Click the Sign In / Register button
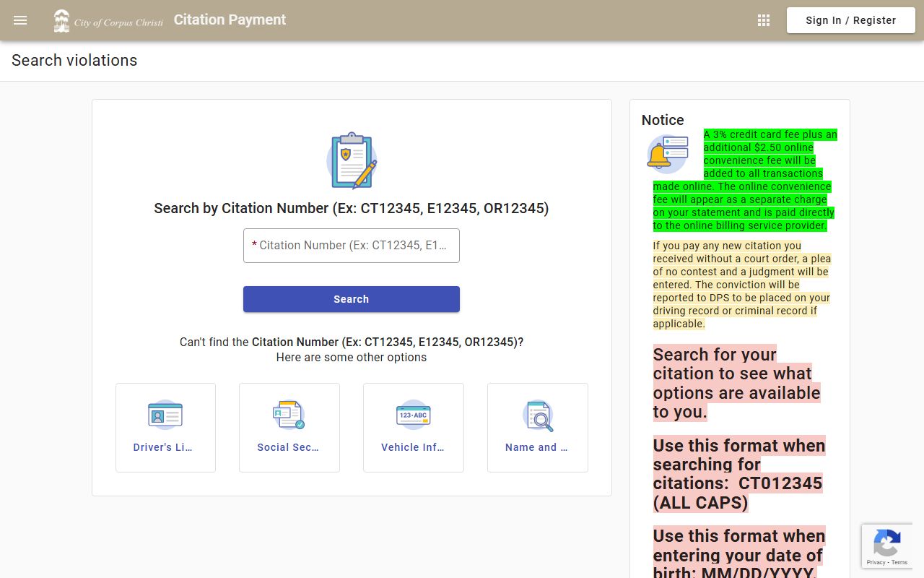This screenshot has height=578, width=924. click(850, 20)
